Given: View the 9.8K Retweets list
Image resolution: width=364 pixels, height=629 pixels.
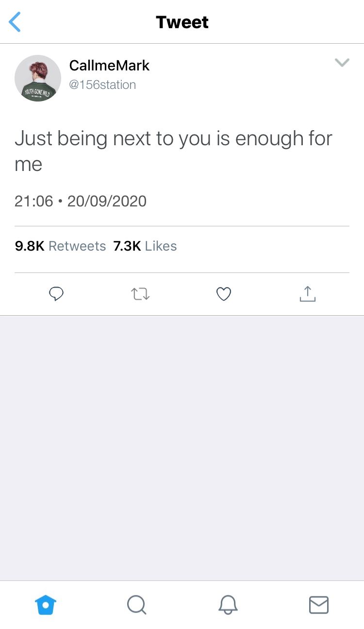Looking at the screenshot, I should coord(60,246).
